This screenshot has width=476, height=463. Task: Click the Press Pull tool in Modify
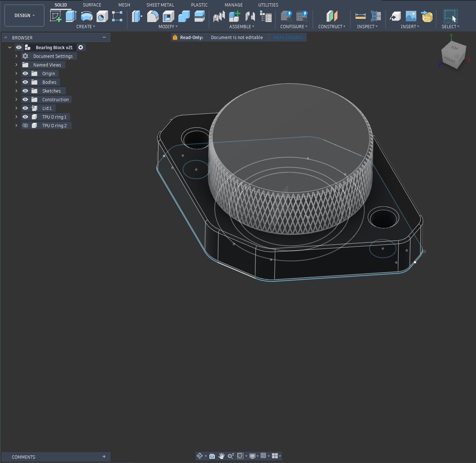(x=137, y=16)
